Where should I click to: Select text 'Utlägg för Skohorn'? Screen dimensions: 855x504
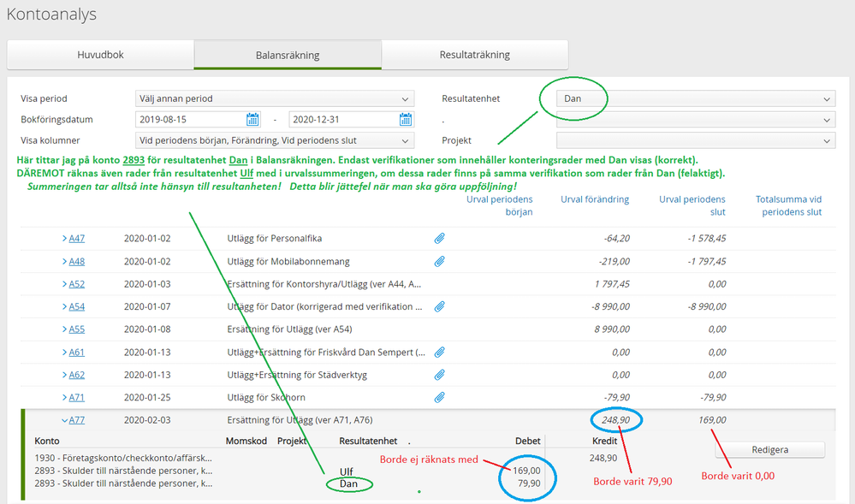(x=266, y=398)
